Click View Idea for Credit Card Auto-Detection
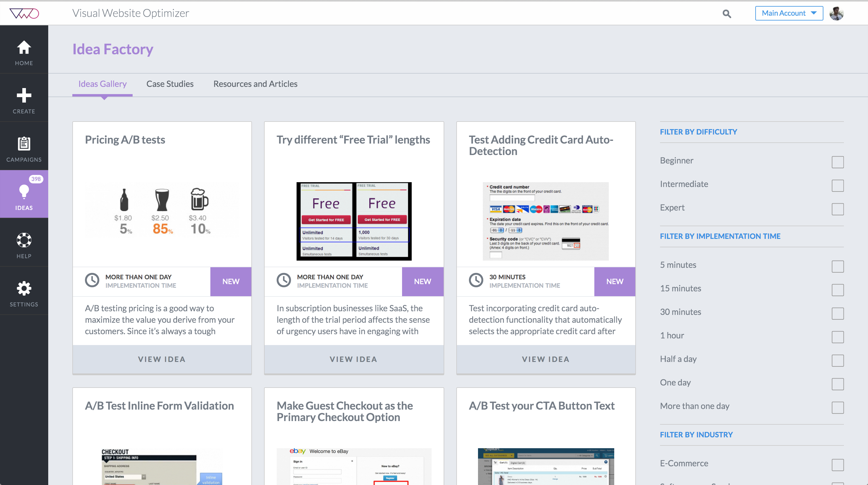The width and height of the screenshot is (868, 485). coord(546,359)
